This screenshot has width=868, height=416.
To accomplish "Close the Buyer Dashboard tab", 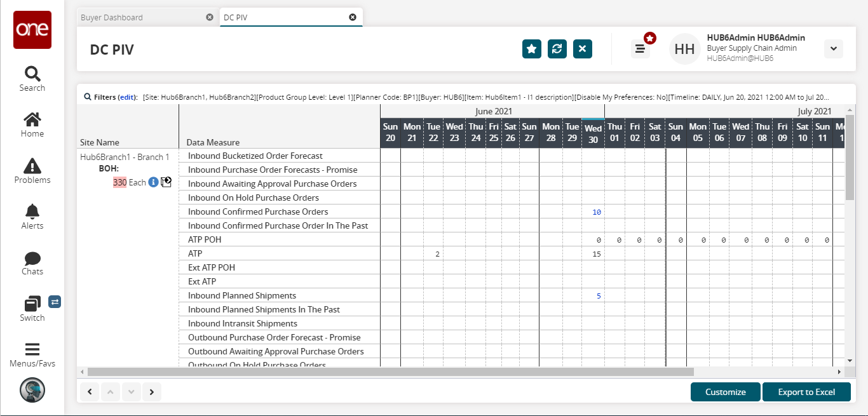I will click(x=210, y=17).
